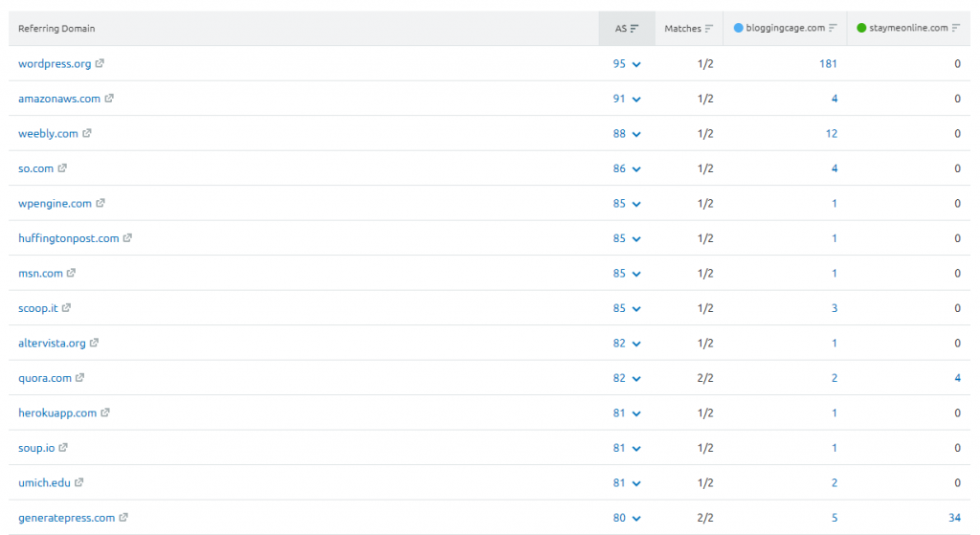Open the herokuapp.com domain link
Image resolution: width=980 pixels, height=535 pixels.
[x=57, y=413]
